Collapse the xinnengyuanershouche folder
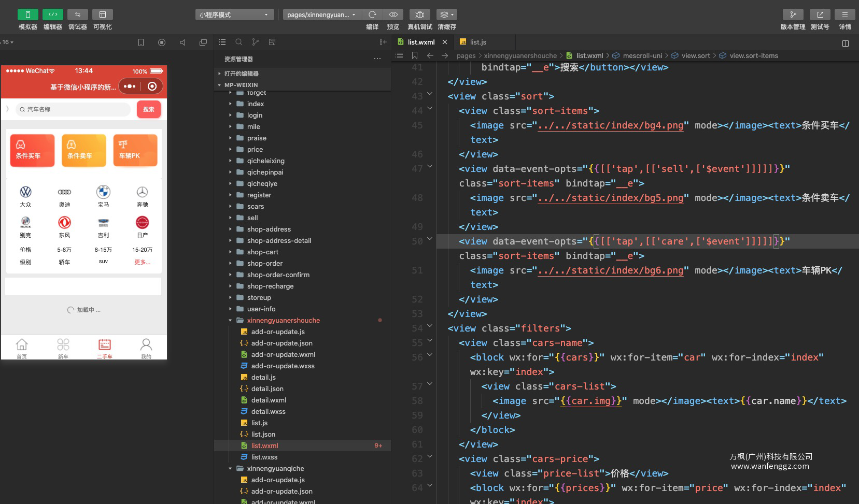859x504 pixels. (283, 320)
